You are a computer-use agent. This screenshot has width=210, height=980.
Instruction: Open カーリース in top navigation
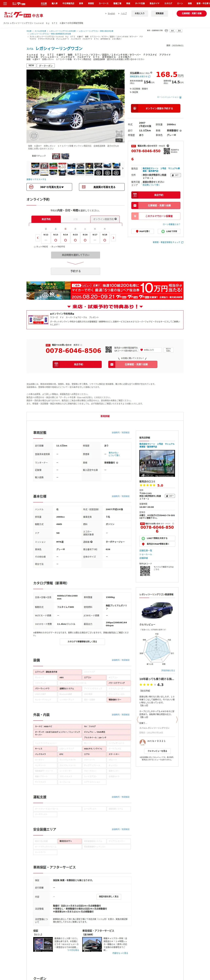pos(104,3)
